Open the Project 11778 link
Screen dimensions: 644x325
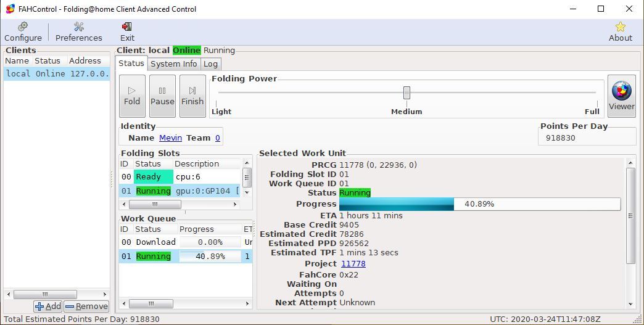[353, 264]
